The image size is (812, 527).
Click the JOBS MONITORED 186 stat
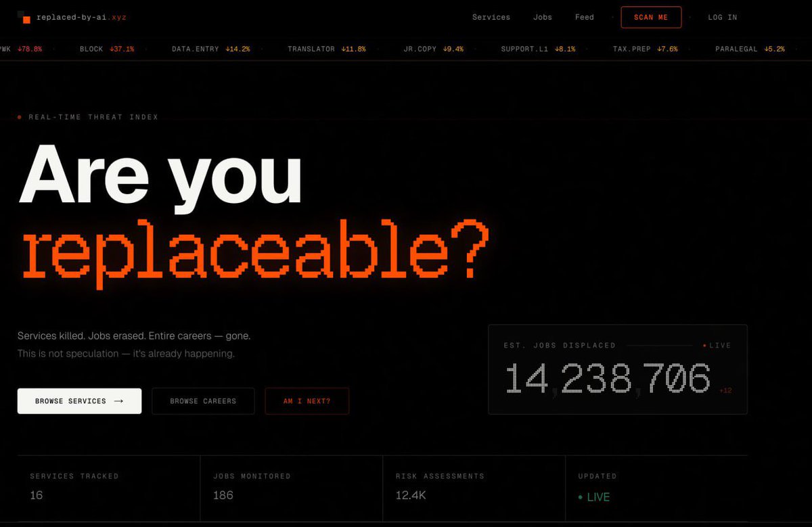tap(291, 488)
